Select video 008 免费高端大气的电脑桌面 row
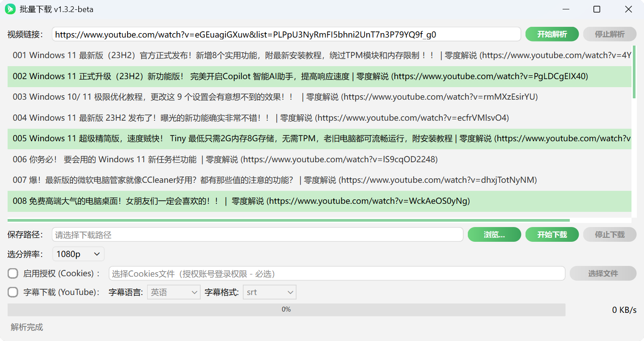The image size is (644, 341). 319,201
